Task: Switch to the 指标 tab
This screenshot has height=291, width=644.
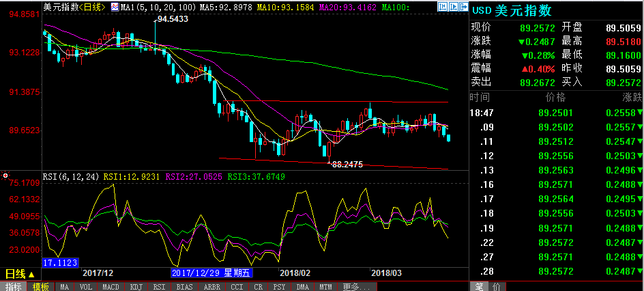Action: pyautogui.click(x=14, y=286)
